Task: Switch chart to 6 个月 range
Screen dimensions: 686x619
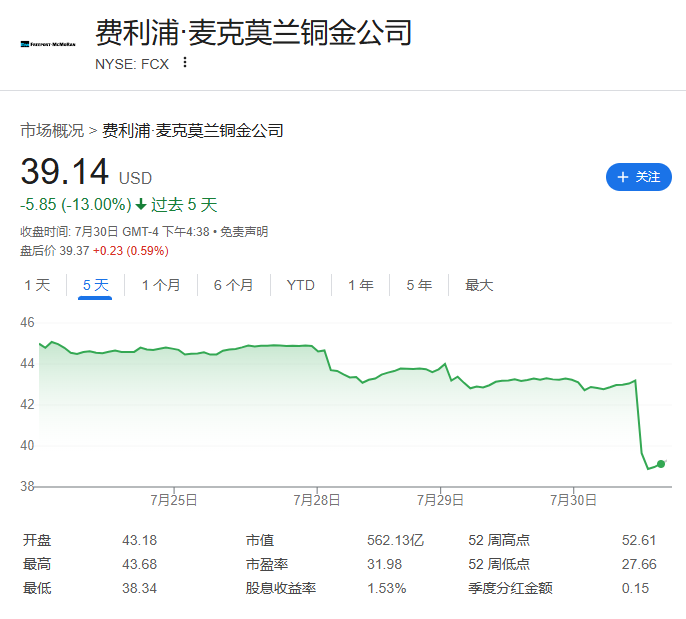Action: (x=234, y=285)
